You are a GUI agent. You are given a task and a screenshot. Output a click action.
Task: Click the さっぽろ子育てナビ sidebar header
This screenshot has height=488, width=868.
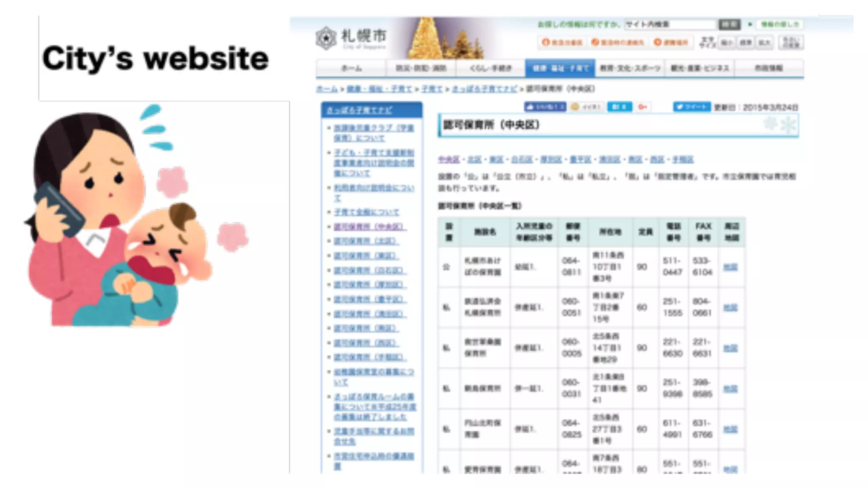coord(359,110)
